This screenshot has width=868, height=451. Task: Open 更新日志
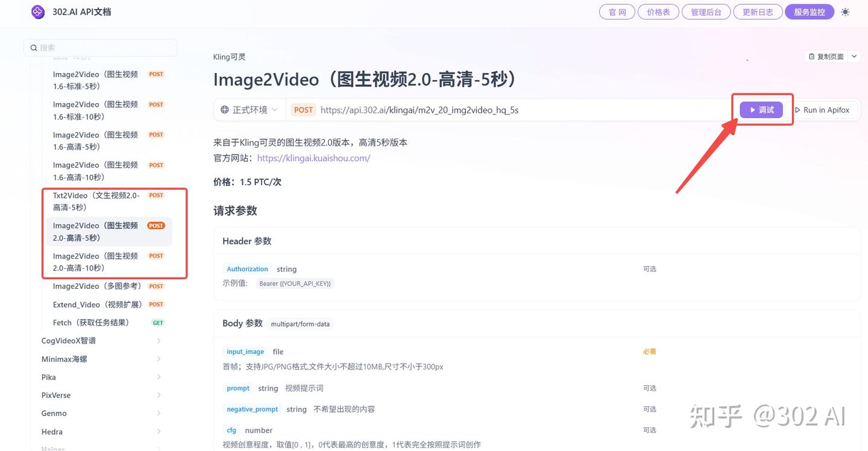tap(758, 12)
